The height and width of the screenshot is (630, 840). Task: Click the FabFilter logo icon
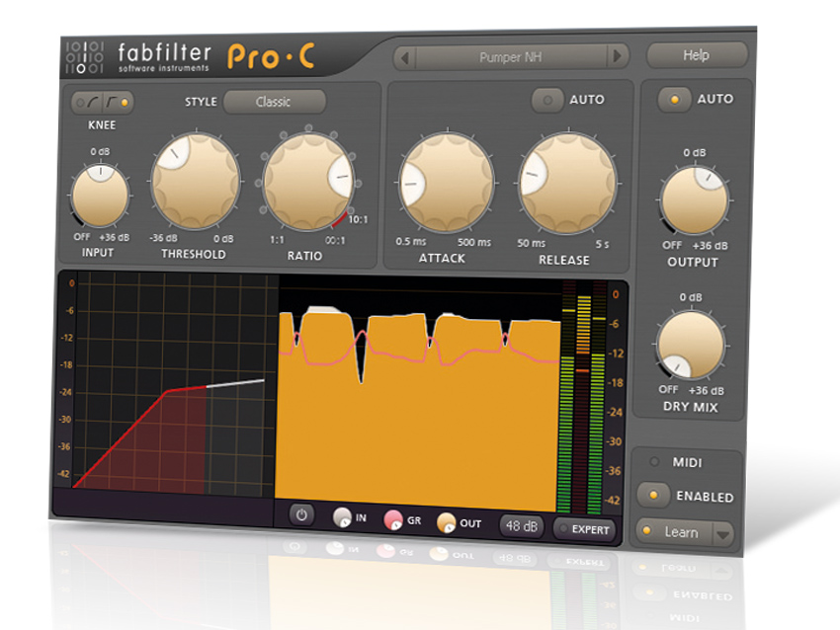tap(85, 56)
